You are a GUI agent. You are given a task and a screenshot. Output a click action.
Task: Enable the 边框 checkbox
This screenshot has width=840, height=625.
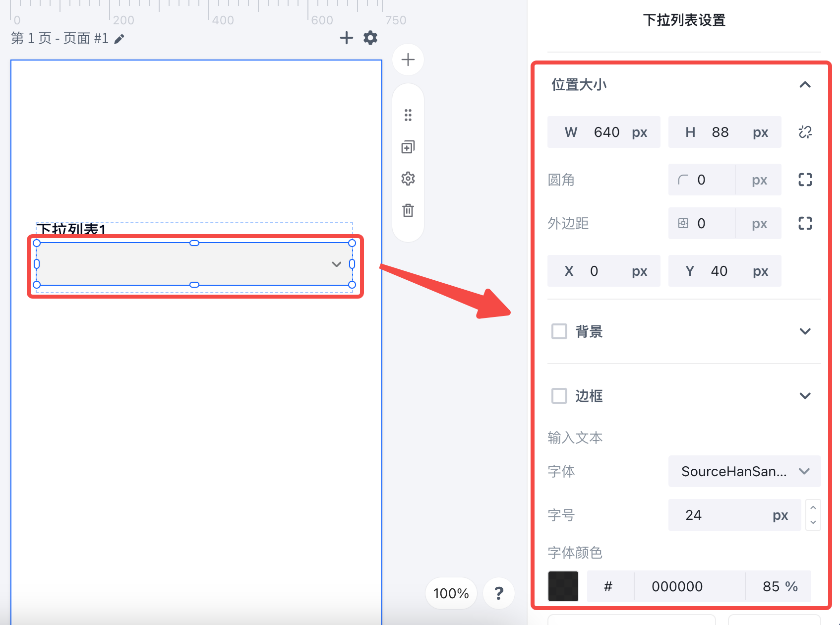click(x=559, y=396)
